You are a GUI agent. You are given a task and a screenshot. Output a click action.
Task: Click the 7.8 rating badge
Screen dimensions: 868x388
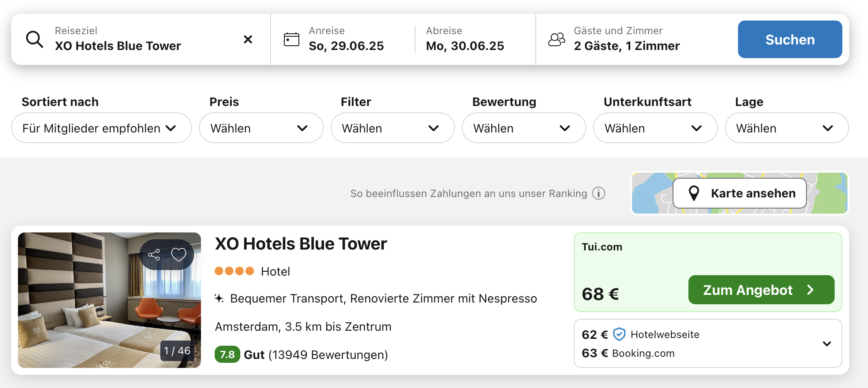click(x=227, y=355)
